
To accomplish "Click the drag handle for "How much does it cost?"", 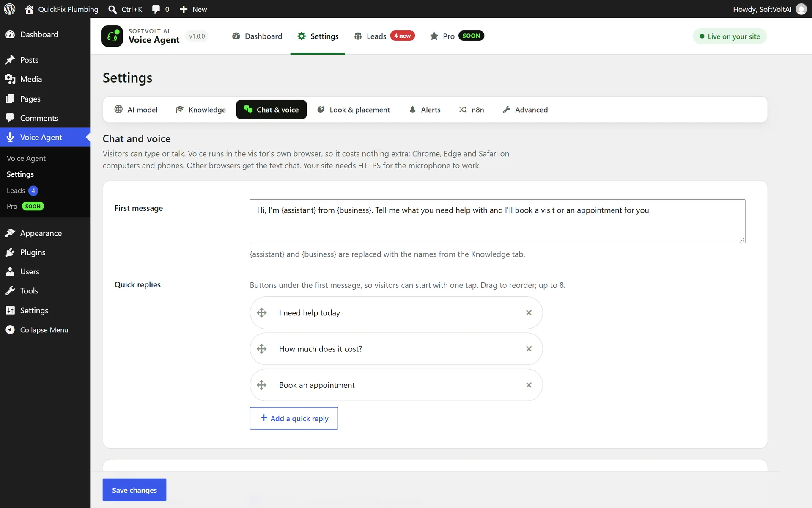I will [x=262, y=349].
